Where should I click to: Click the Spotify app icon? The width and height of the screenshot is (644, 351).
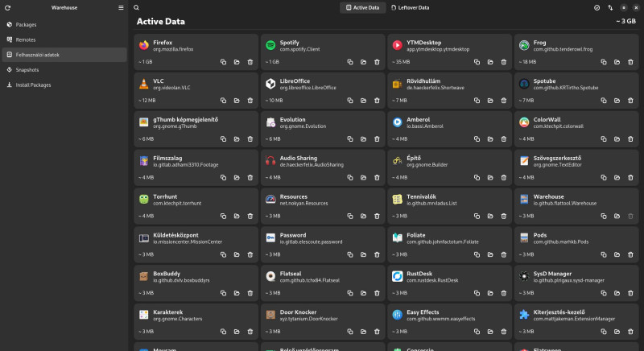click(x=270, y=45)
